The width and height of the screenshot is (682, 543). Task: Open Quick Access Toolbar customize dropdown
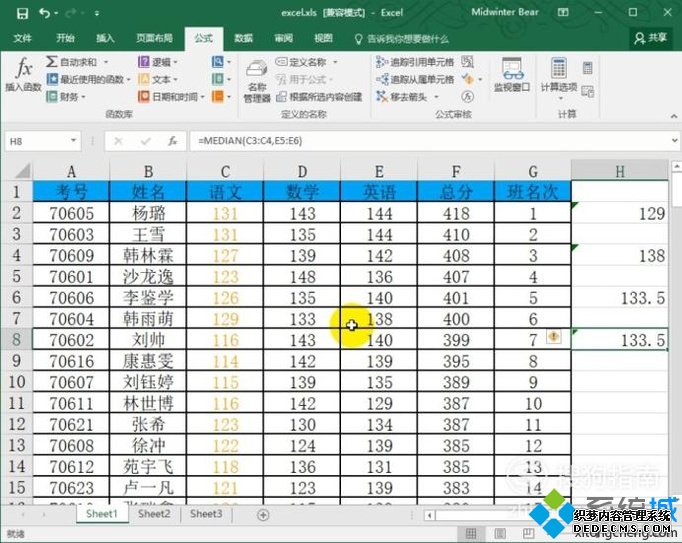[97, 13]
